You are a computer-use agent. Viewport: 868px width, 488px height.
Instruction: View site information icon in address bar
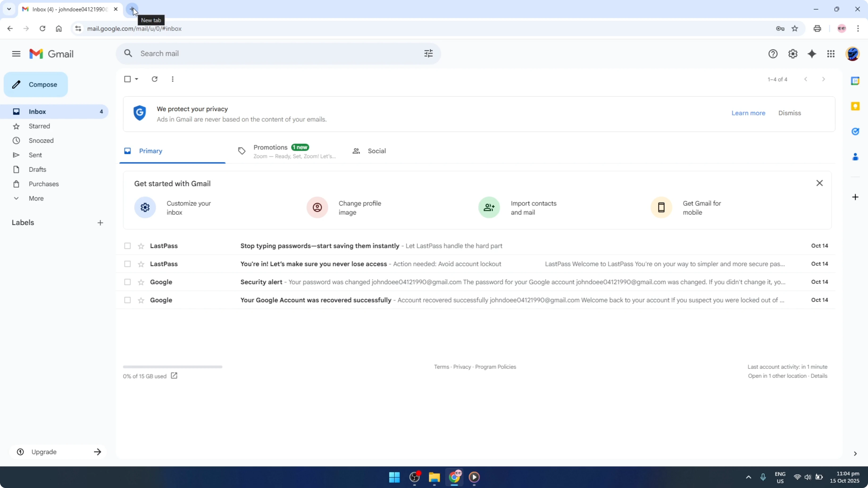(x=78, y=29)
